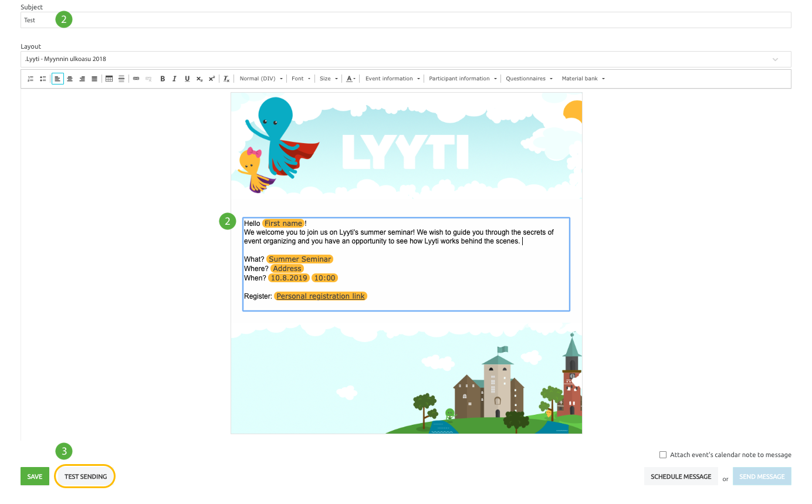Viewport: 812px width, 504px height.
Task: Insert a bulleted list
Action: 43,79
